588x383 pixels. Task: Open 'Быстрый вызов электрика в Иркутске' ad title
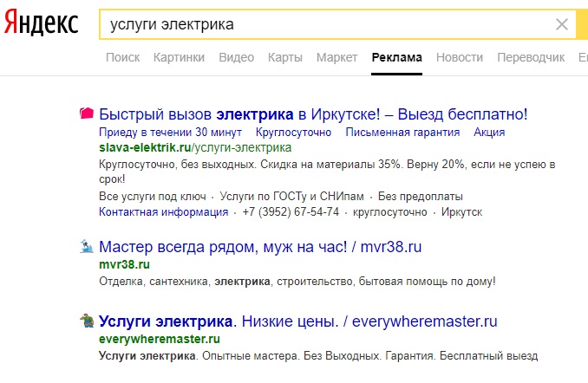coord(313,114)
